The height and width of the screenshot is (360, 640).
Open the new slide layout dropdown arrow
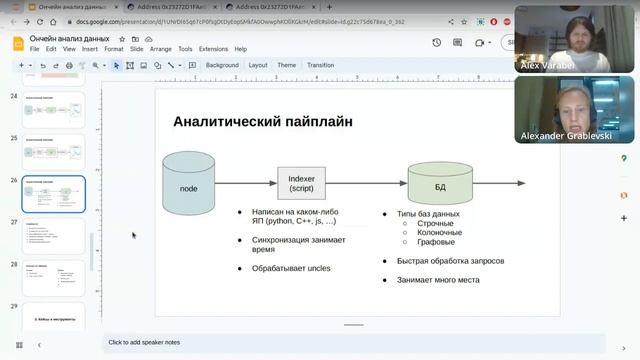(30, 66)
